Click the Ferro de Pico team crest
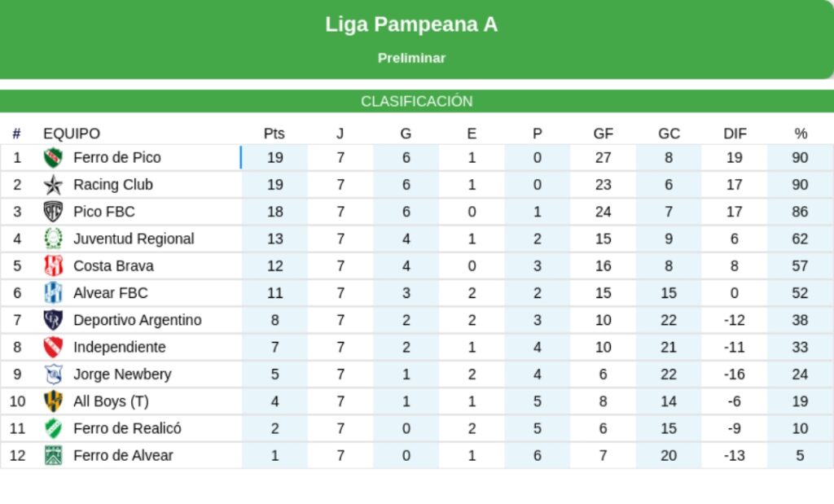The height and width of the screenshot is (504, 834). (x=53, y=158)
